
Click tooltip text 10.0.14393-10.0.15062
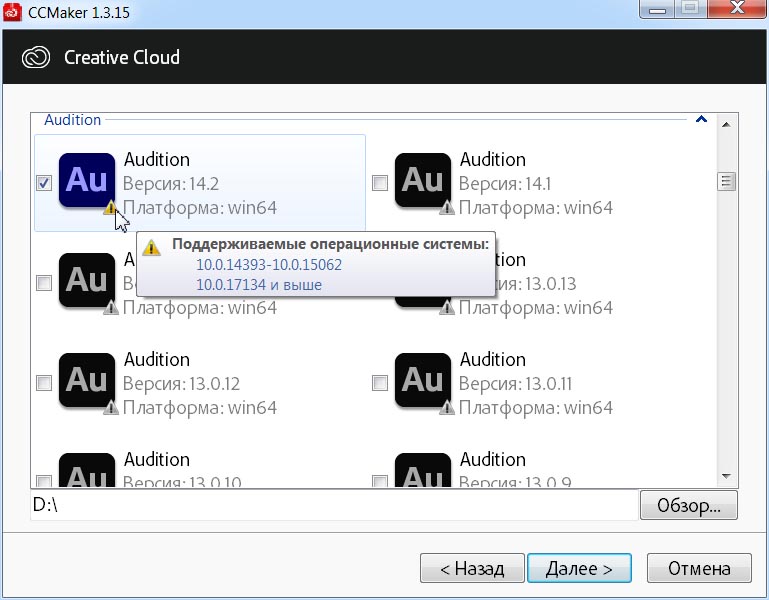pos(269,265)
